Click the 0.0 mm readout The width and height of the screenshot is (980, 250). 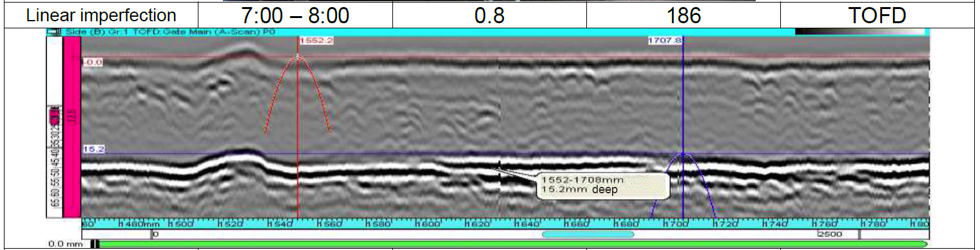[x=66, y=244]
